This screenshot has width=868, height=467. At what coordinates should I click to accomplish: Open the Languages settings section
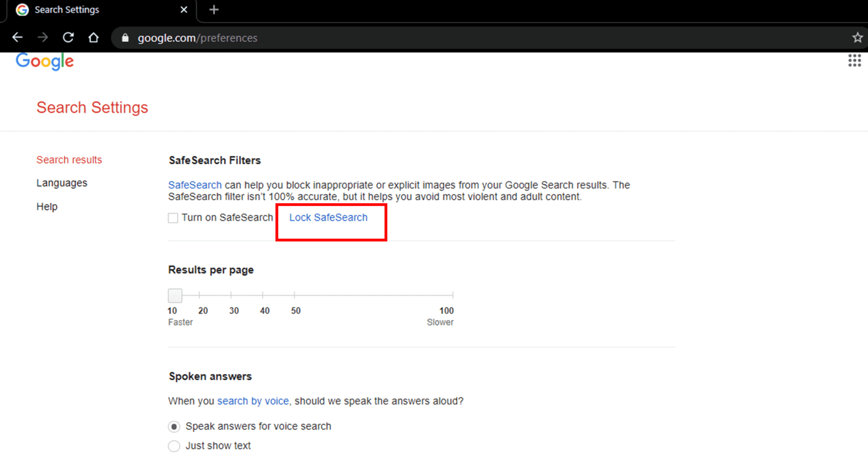pyautogui.click(x=62, y=183)
